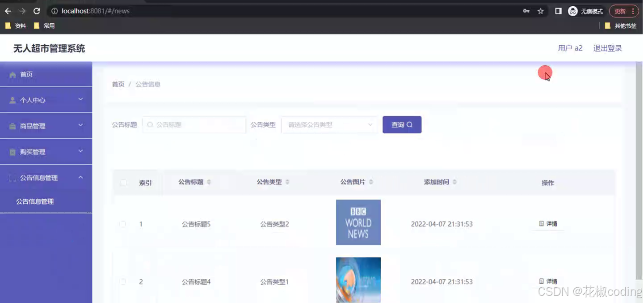Click the person icon next to 个人中心
The height and width of the screenshot is (303, 644).
click(x=13, y=99)
